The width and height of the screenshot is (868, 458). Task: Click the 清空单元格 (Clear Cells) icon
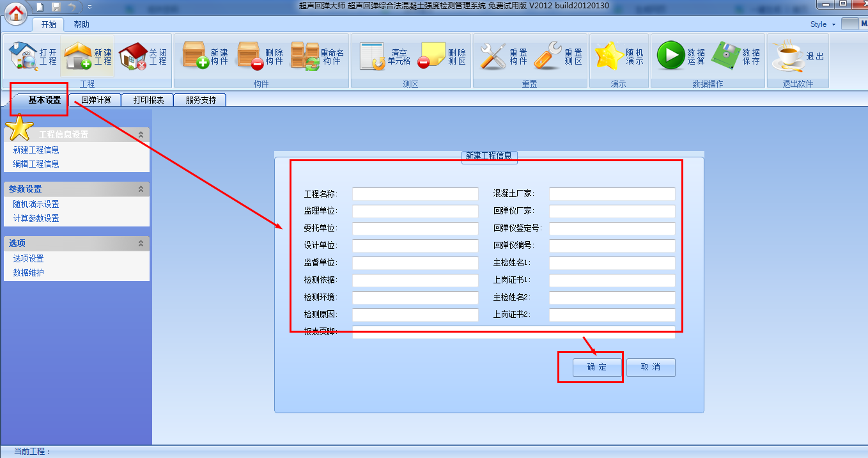point(372,56)
